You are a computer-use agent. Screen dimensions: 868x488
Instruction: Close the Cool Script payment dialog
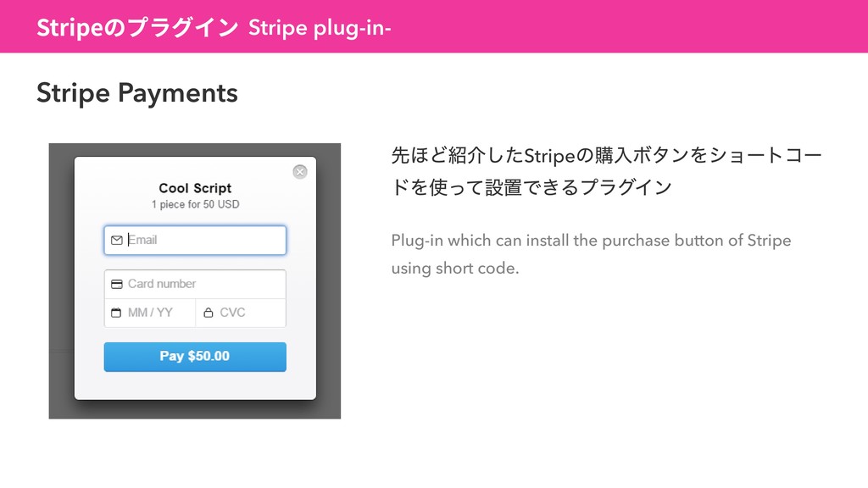(300, 171)
